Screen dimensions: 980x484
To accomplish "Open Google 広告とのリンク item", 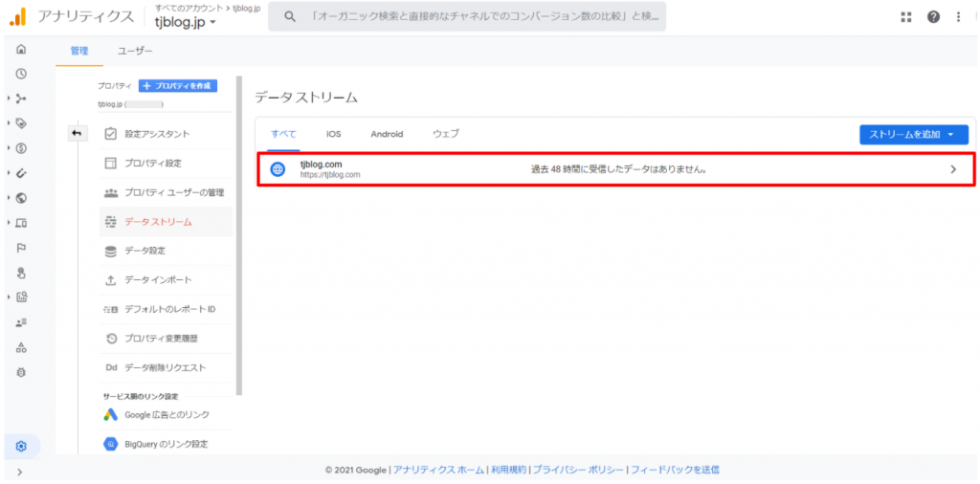I will point(166,415).
